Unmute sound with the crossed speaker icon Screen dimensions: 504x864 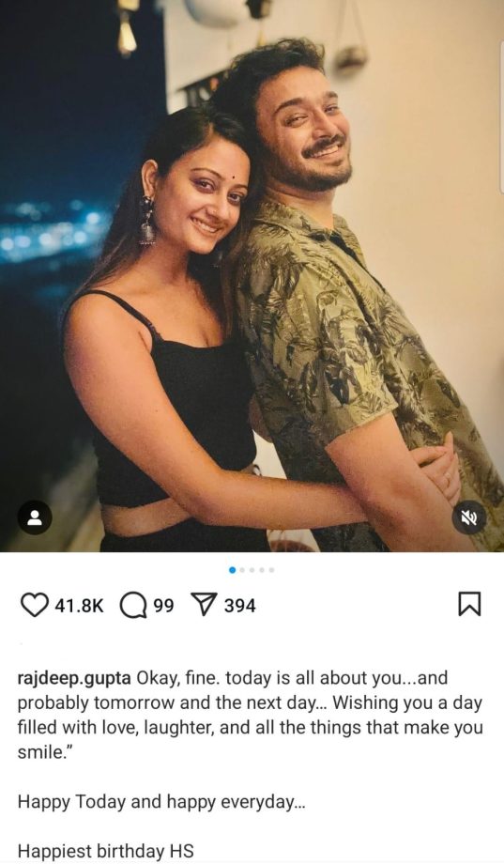coord(469,517)
